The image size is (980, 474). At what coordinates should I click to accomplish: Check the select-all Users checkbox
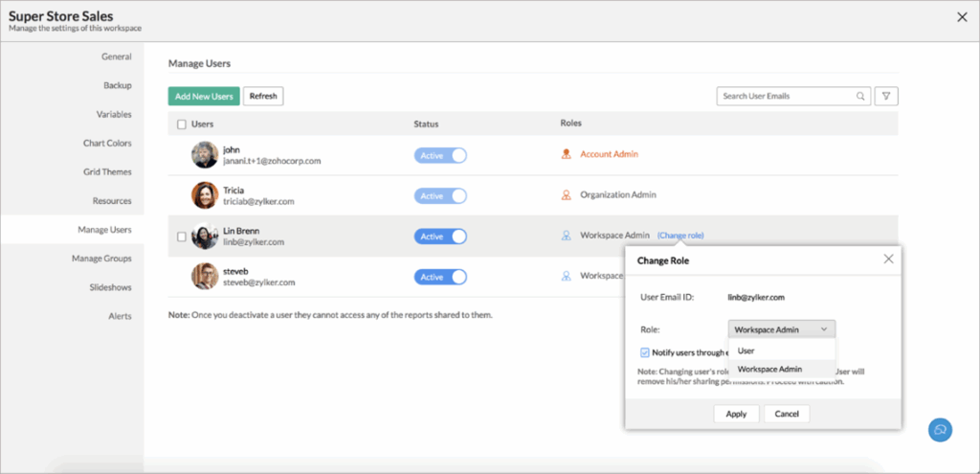182,124
